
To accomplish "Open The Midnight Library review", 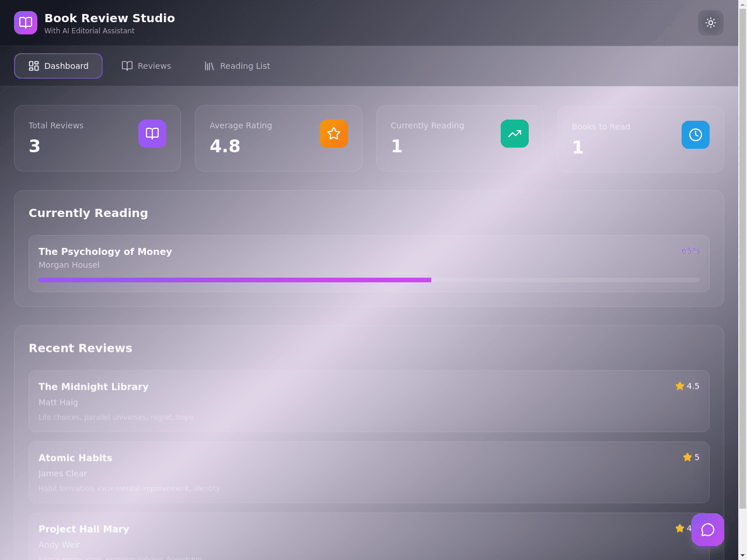I will point(369,401).
